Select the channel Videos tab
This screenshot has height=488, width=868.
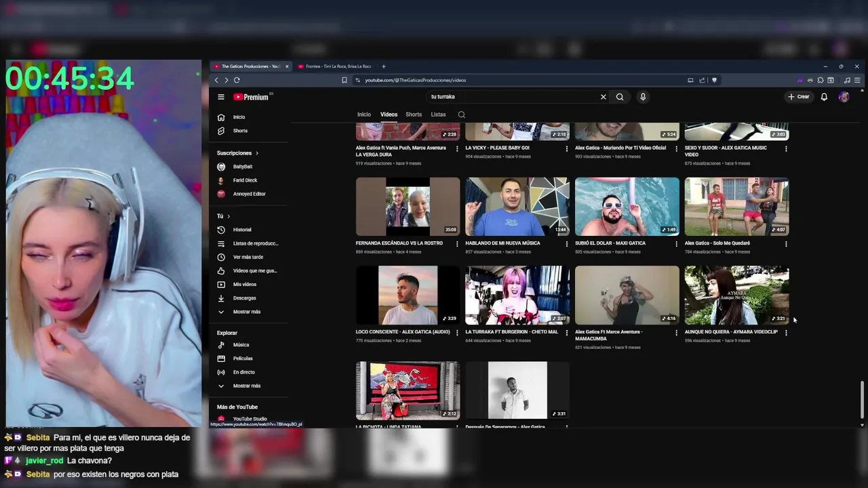click(389, 115)
